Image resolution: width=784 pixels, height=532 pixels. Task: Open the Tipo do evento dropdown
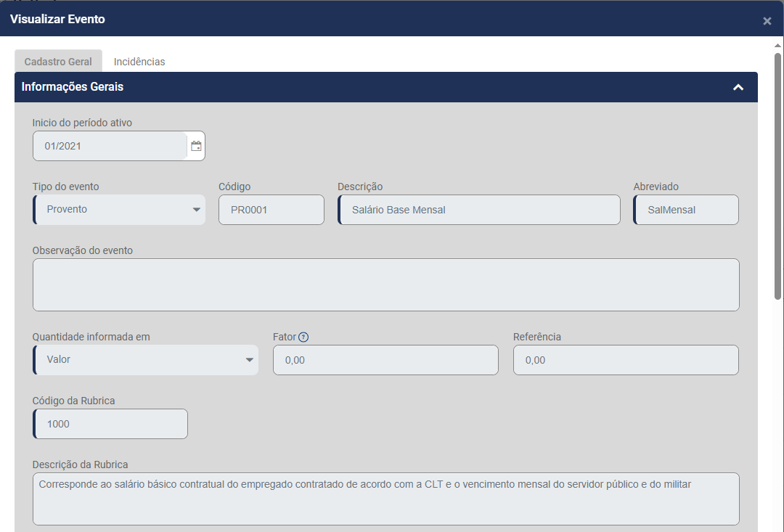(x=196, y=210)
